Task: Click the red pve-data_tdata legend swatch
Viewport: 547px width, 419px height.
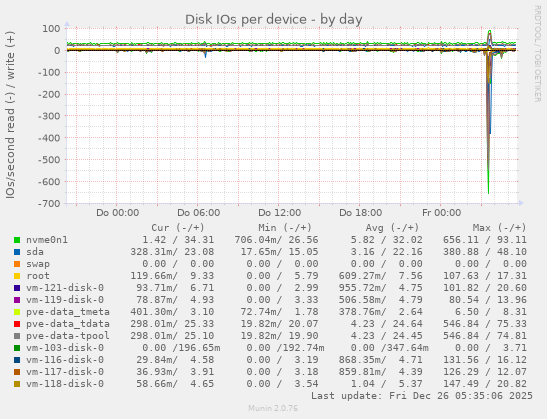Action: 17,324
